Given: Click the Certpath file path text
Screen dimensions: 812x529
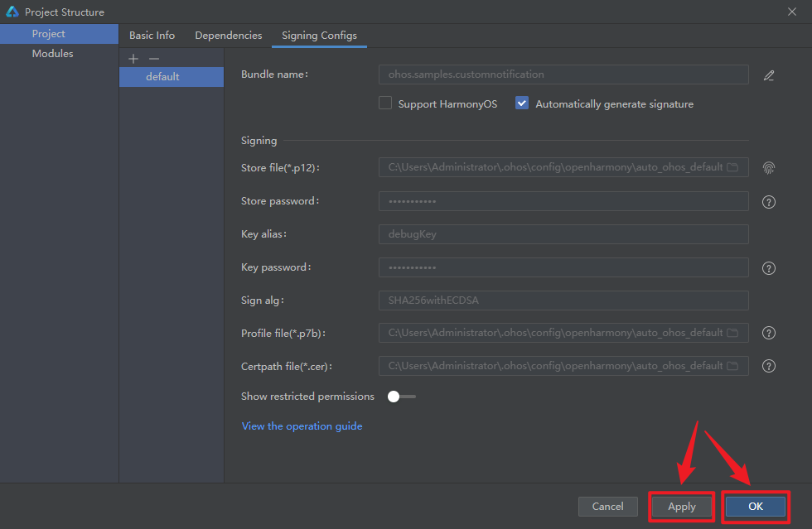Looking at the screenshot, I should (x=555, y=365).
